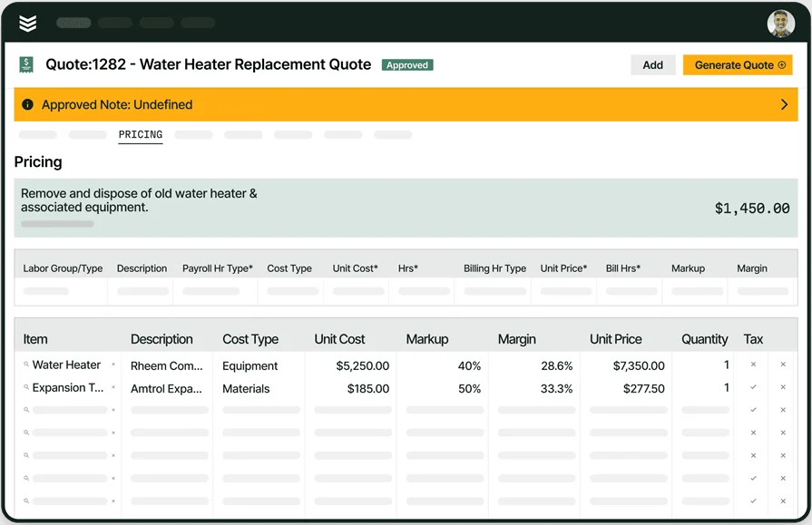Click the 28.6% margin cell

[x=557, y=366]
